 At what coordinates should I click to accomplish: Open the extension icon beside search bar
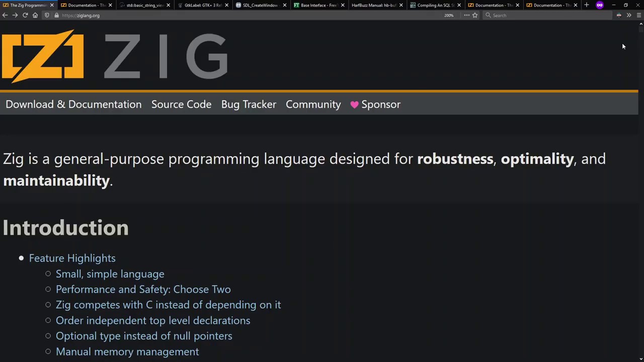(x=619, y=15)
